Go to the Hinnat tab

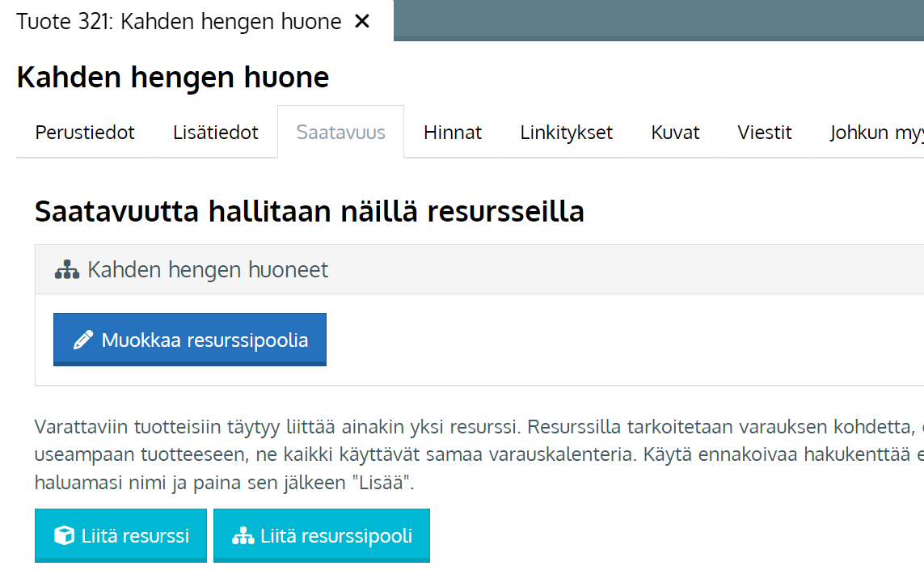click(x=453, y=133)
